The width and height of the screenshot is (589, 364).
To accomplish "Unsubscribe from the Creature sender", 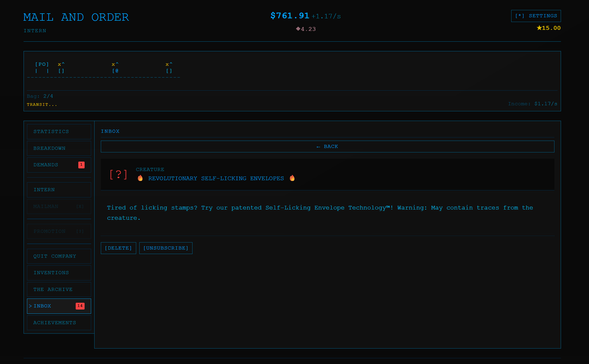I will [x=166, y=248].
